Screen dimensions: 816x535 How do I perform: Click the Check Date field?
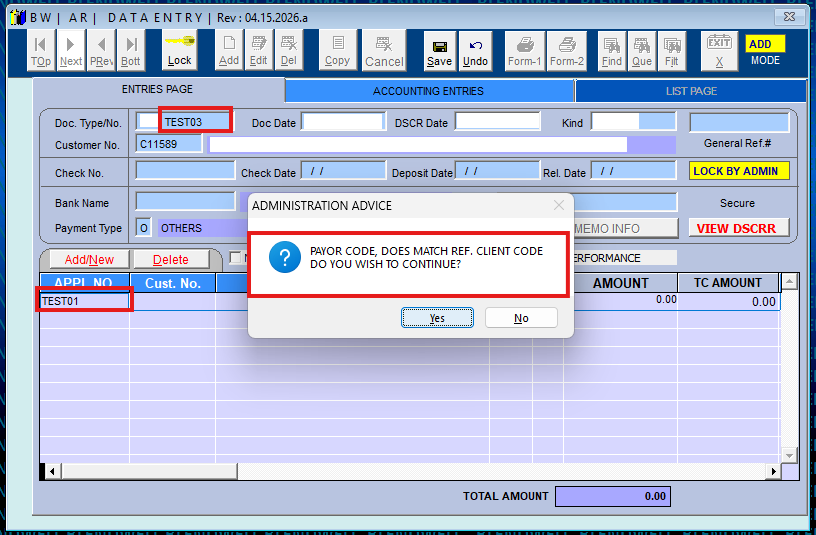click(343, 171)
